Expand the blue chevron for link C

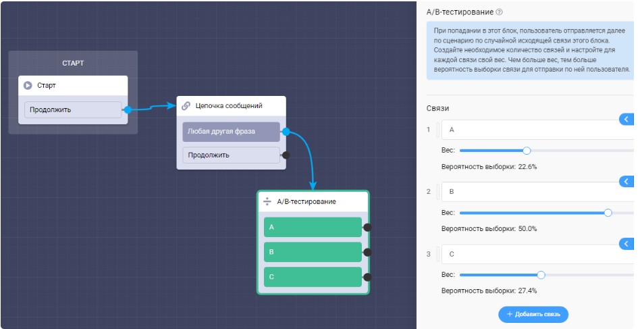coord(626,244)
